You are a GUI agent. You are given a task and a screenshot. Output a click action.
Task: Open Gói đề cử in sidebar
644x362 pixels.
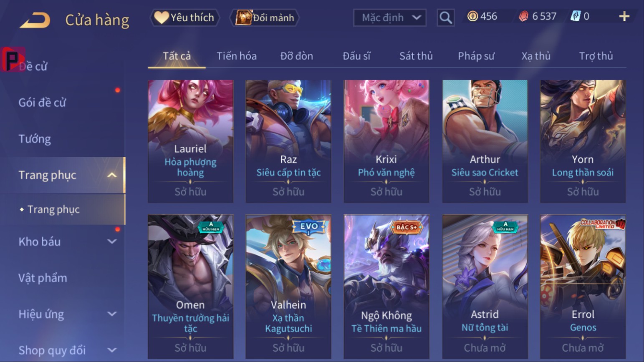(x=42, y=103)
